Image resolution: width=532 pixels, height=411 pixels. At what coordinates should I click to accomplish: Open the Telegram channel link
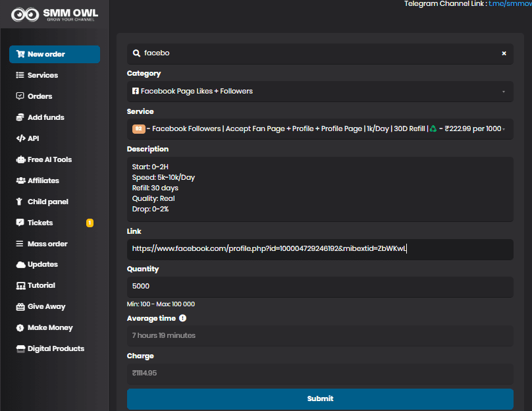coord(509,4)
